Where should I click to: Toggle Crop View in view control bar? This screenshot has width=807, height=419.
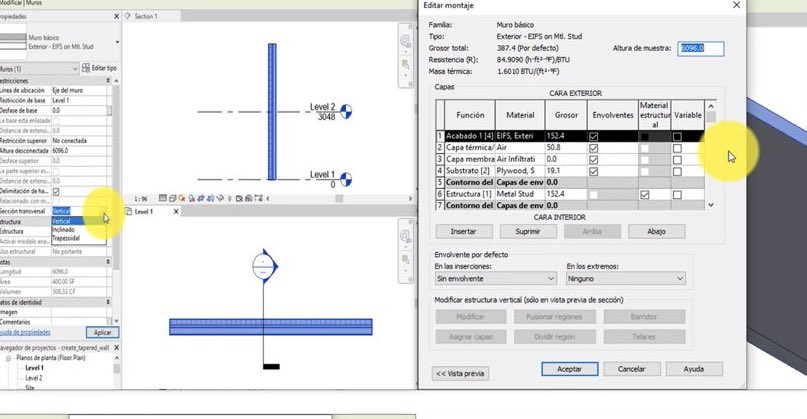point(201,198)
